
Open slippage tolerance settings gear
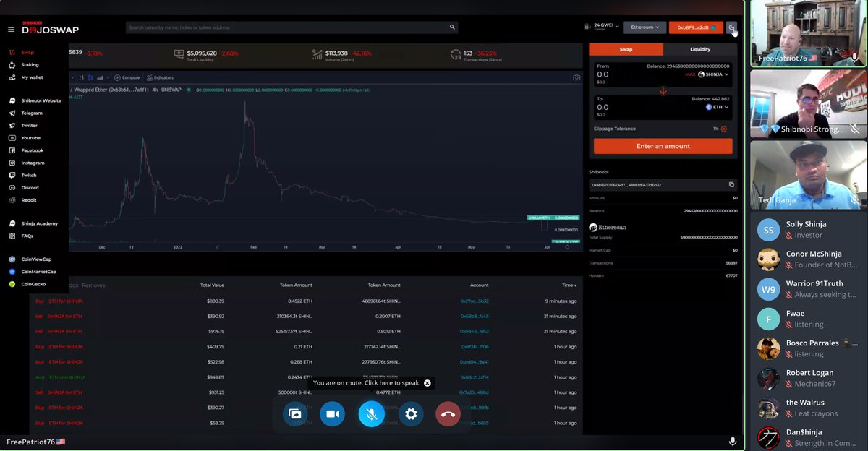[724, 129]
